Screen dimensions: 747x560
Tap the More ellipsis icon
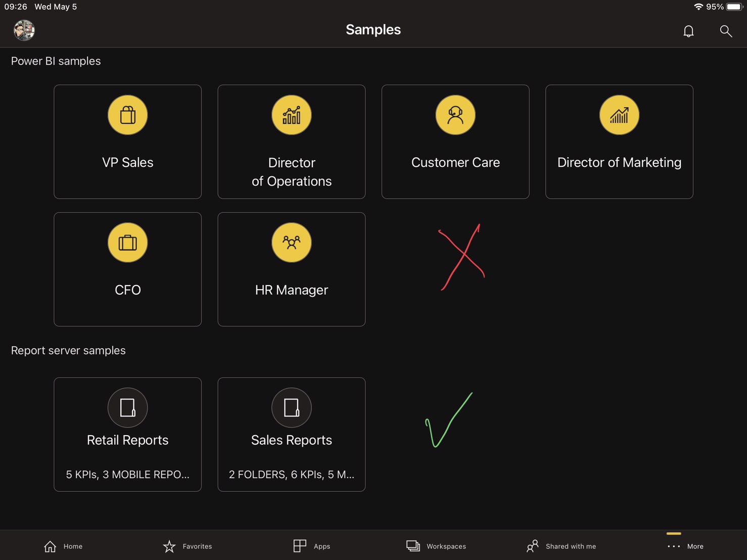pyautogui.click(x=674, y=546)
